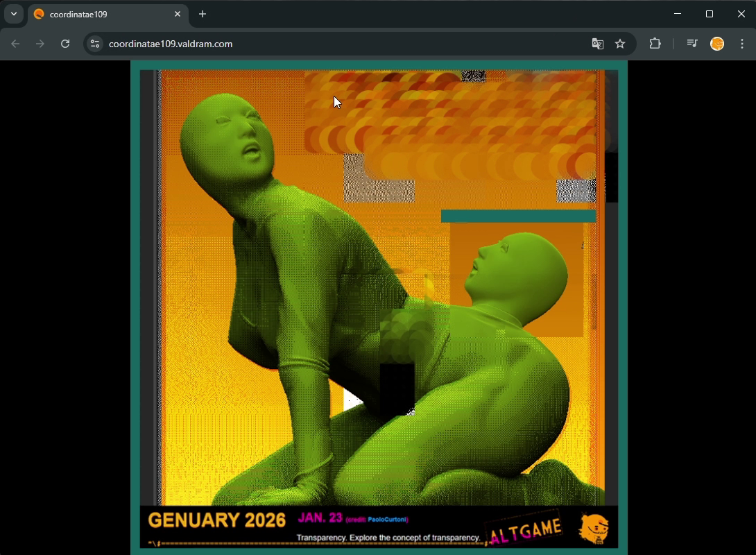Go back using the back arrow
Image resolution: width=756 pixels, height=555 pixels.
coord(15,44)
